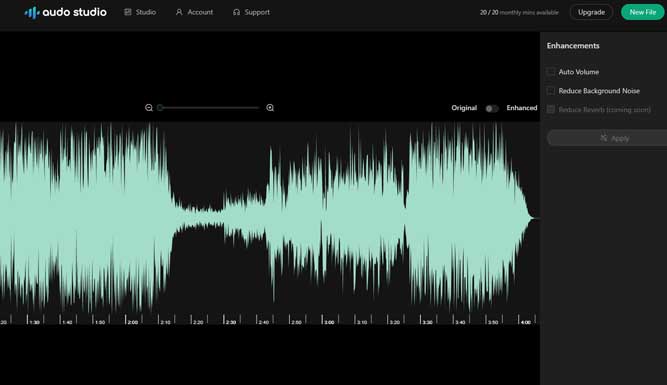Open the Account menu item

pyautogui.click(x=194, y=12)
